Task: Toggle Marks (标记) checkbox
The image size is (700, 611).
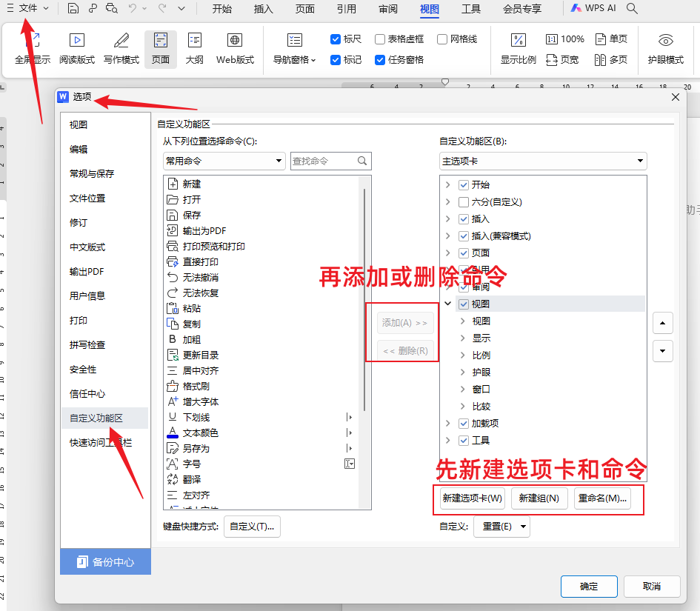Action: [336, 60]
